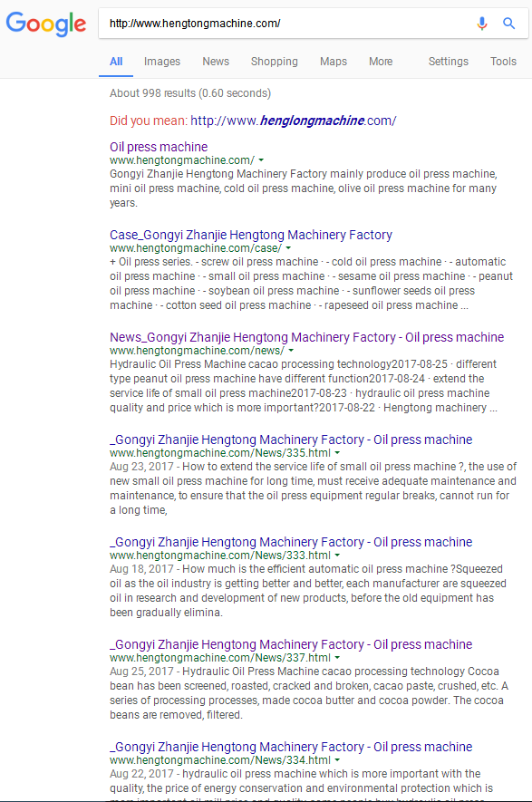
Task: Expand arrow next to www.hengtongmachine.com/ URL
Action: [261, 160]
